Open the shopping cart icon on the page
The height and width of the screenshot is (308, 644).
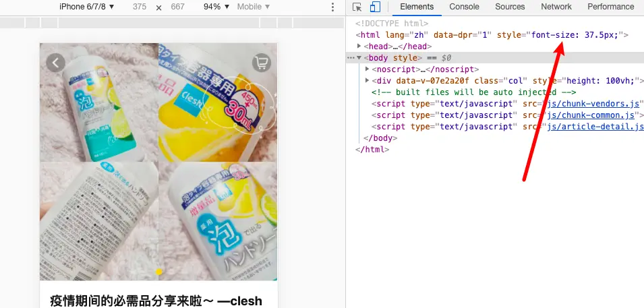click(261, 63)
